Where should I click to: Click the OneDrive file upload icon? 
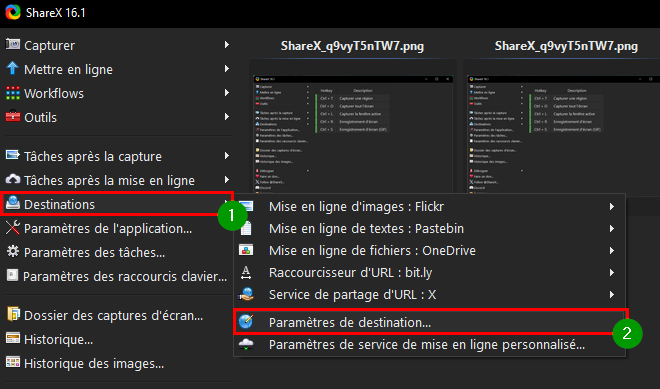click(x=246, y=250)
